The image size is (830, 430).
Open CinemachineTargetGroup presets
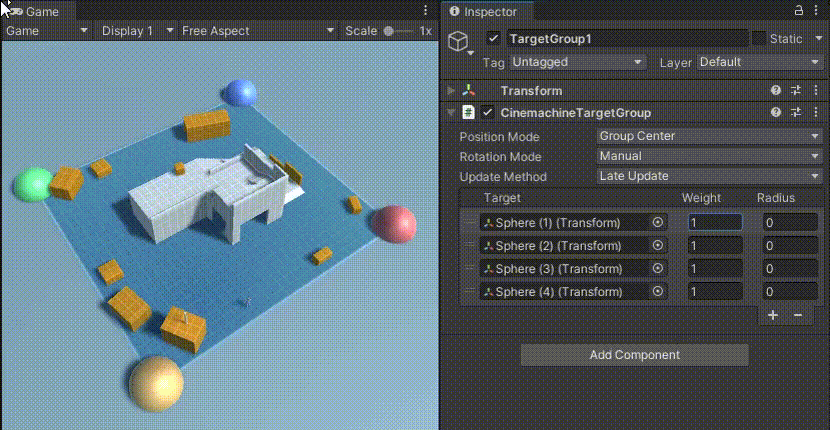pos(796,112)
